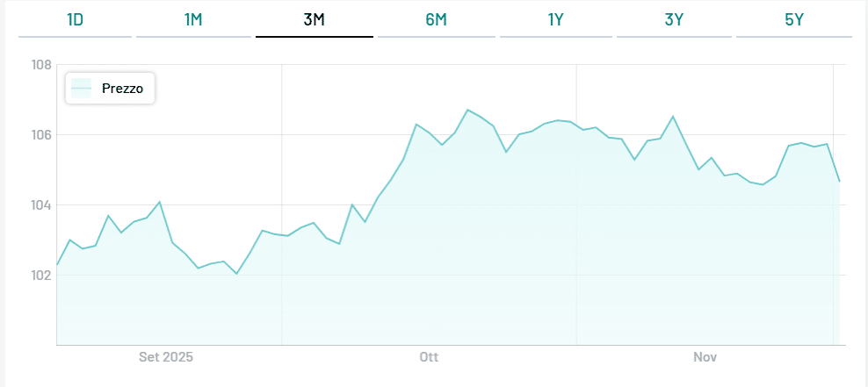Image resolution: width=868 pixels, height=387 pixels.
Task: Switch to the 1D time range tab
Action: (75, 20)
